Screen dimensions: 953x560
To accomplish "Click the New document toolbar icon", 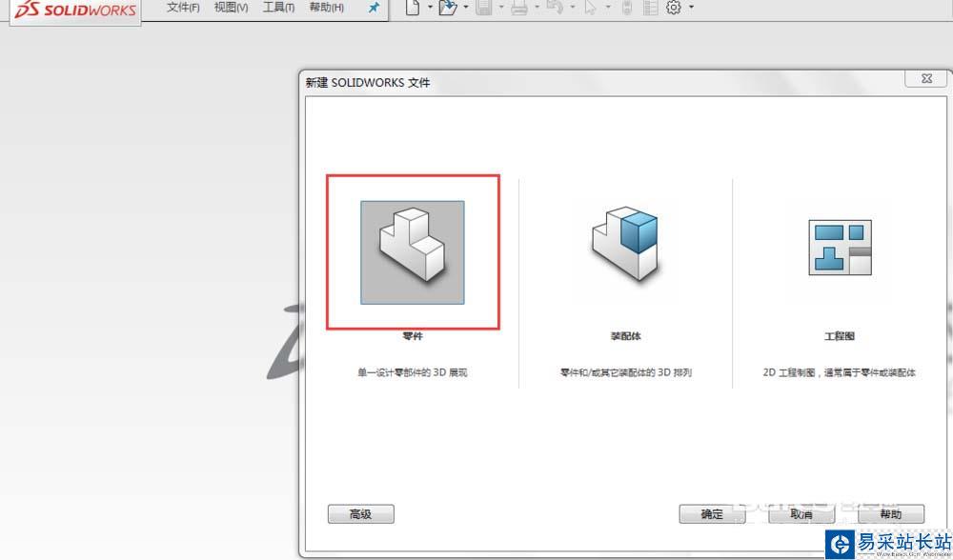I will pos(413,8).
